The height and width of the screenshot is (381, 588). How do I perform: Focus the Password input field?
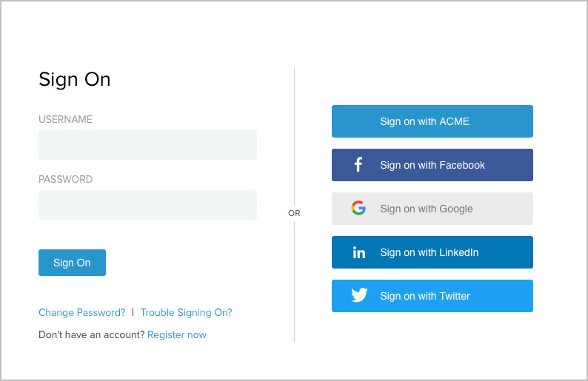click(147, 205)
